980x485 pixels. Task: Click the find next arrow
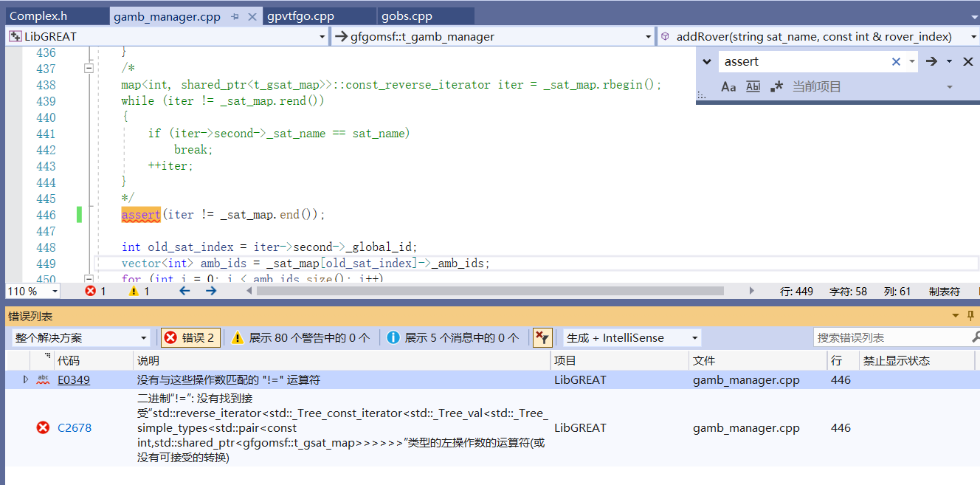(931, 61)
